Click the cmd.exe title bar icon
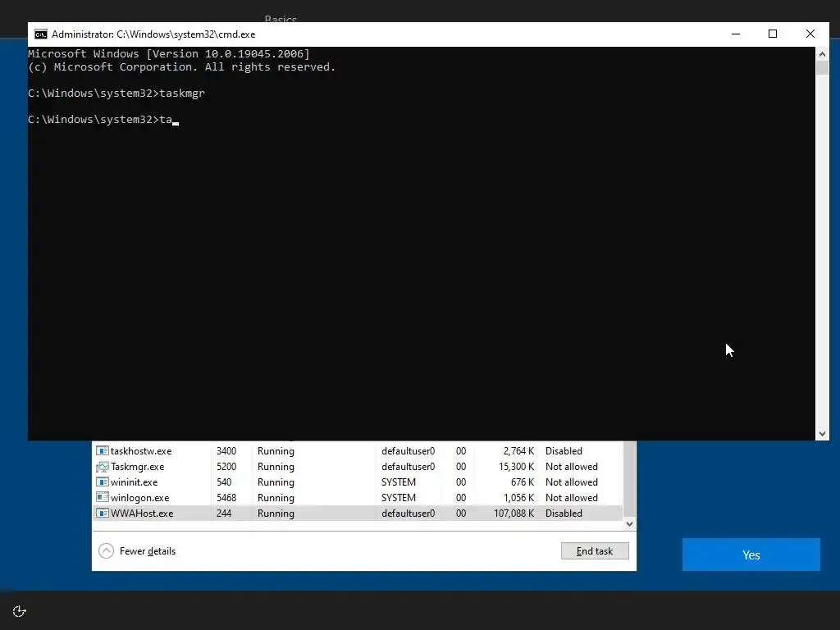 [x=41, y=34]
